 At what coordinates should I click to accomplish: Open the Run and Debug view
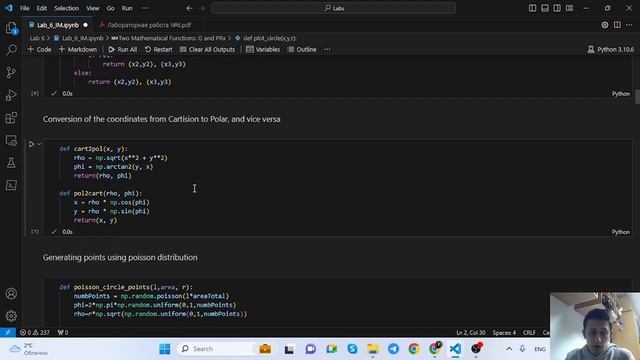pos(11,95)
